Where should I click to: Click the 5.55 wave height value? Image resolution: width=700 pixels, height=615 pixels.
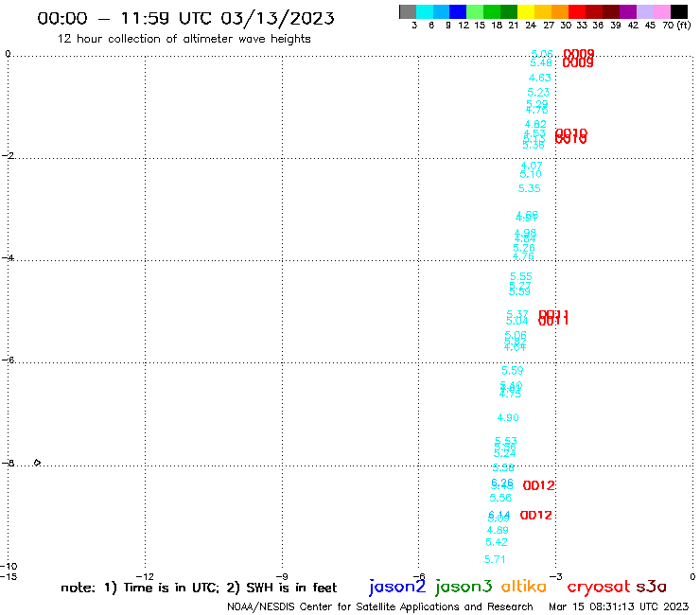pyautogui.click(x=521, y=276)
